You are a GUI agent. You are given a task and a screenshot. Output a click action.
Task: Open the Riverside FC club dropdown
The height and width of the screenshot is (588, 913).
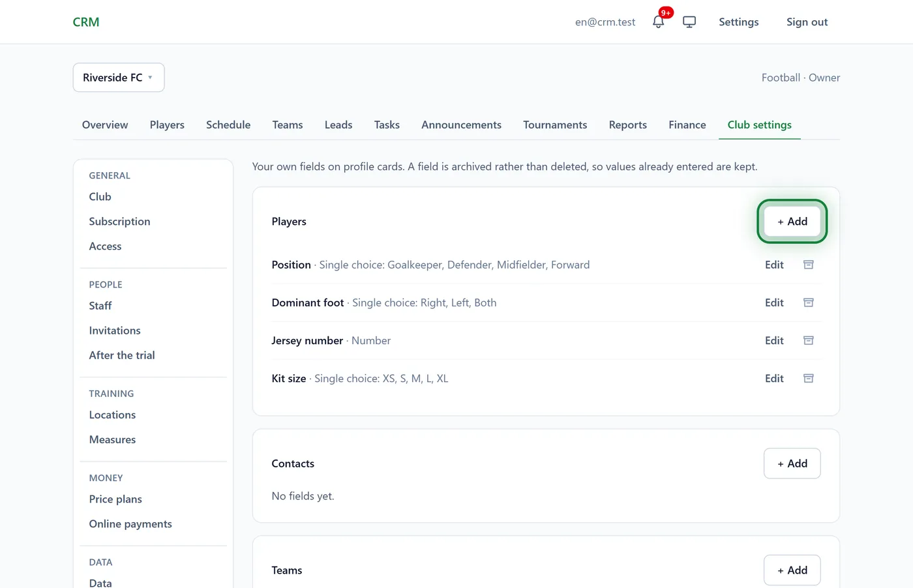pyautogui.click(x=119, y=78)
